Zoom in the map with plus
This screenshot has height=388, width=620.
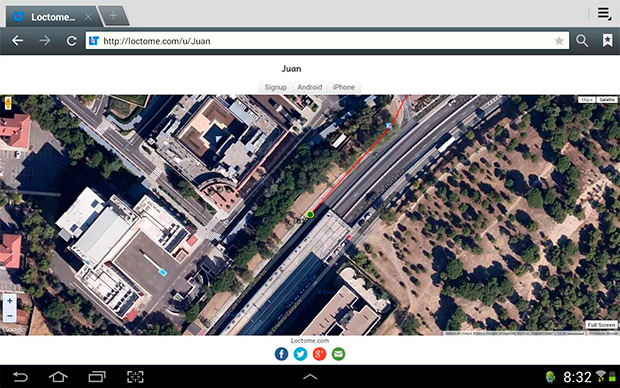pyautogui.click(x=9, y=301)
